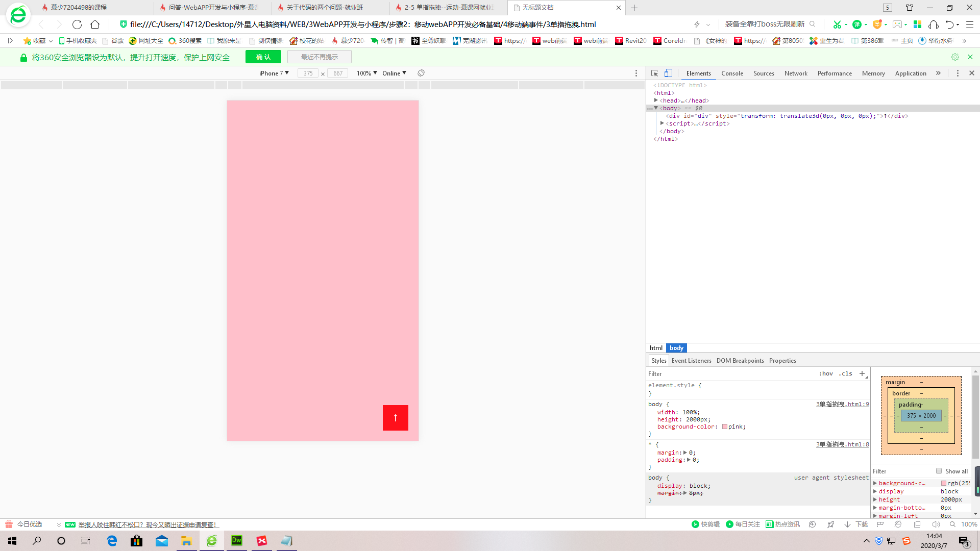Go to the browser home page
Viewport: 980px width, 551px height.
pyautogui.click(x=95, y=24)
